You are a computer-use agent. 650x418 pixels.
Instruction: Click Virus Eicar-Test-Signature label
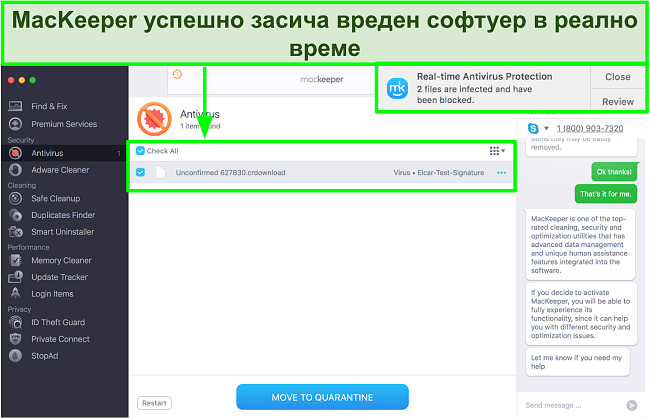(x=439, y=173)
